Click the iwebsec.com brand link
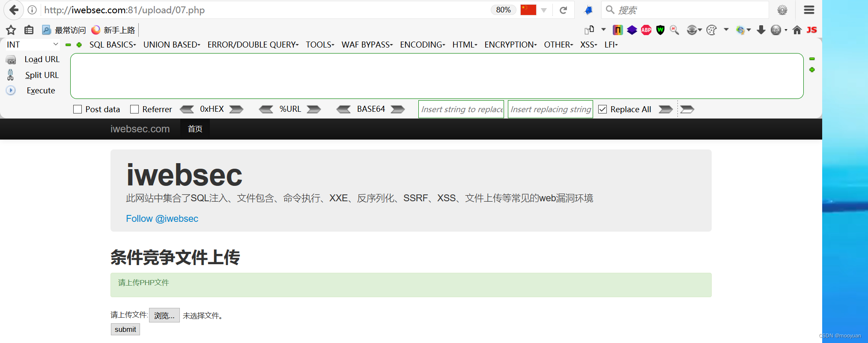The width and height of the screenshot is (868, 343). tap(140, 129)
